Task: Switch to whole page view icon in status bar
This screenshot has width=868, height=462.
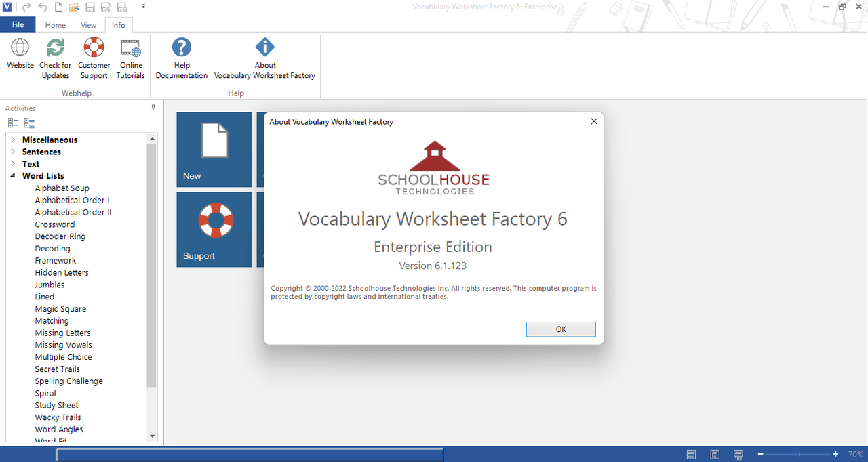Action: (715, 454)
